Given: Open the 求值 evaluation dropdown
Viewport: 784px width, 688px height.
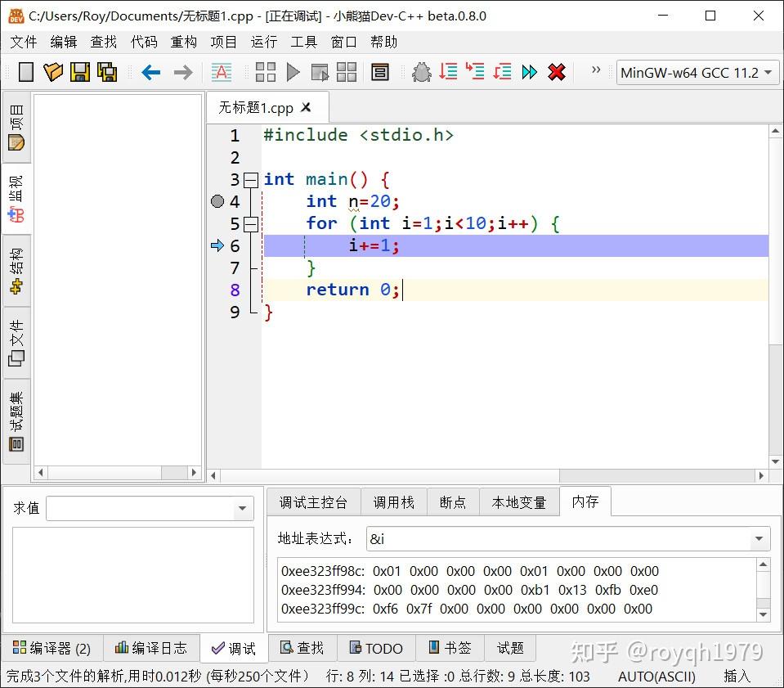Looking at the screenshot, I should click(242, 509).
